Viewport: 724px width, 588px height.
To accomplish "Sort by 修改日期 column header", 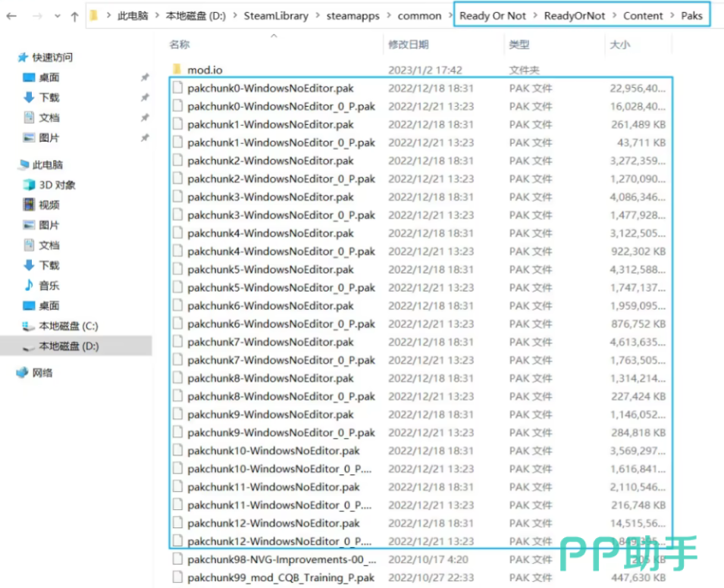I will [409, 45].
